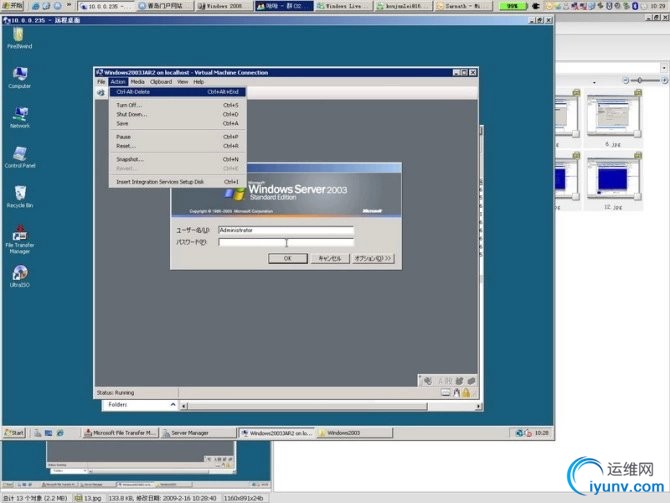670x503 pixels.
Task: Collapse the Folders pane chevron
Action: (173, 404)
